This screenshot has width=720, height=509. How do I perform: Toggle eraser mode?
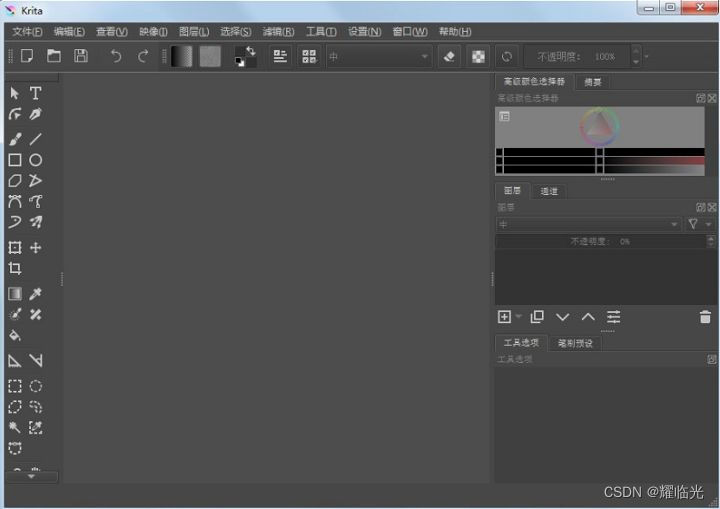coord(449,57)
